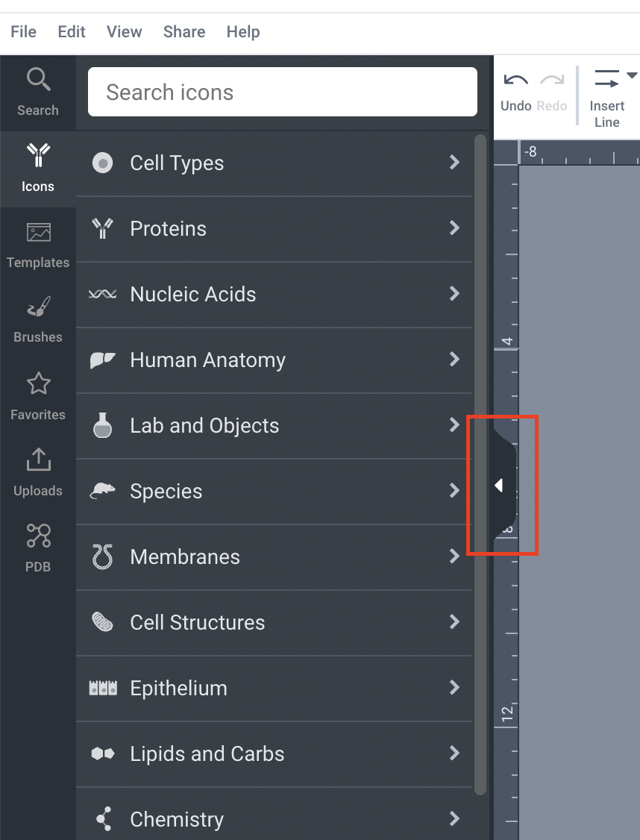Expand the Proteins category

tap(274, 228)
